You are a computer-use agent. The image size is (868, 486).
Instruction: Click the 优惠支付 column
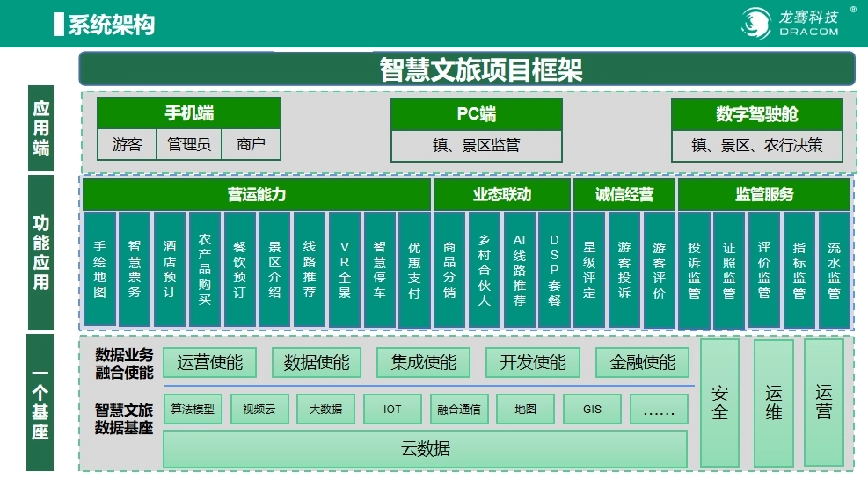point(414,269)
